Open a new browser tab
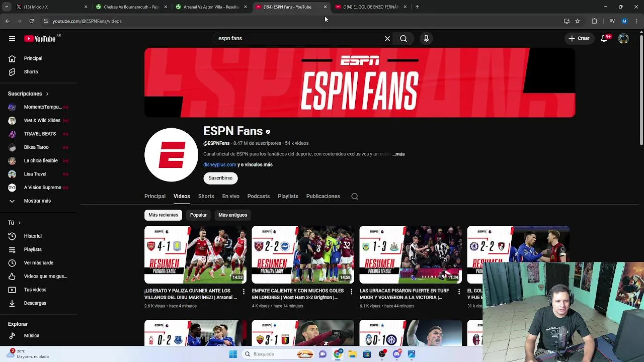The image size is (644, 362). tap(417, 7)
